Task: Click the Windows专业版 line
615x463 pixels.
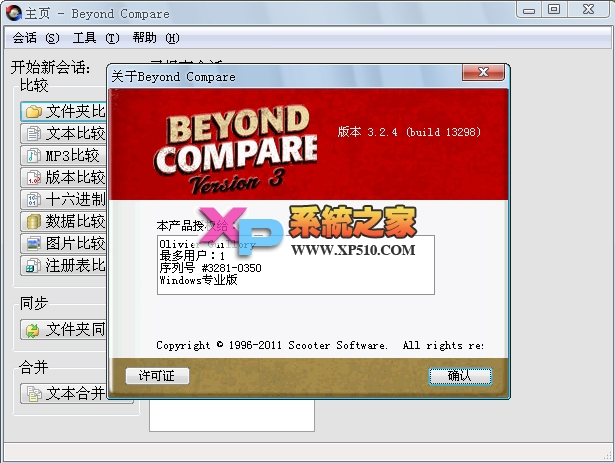Action: point(198,280)
